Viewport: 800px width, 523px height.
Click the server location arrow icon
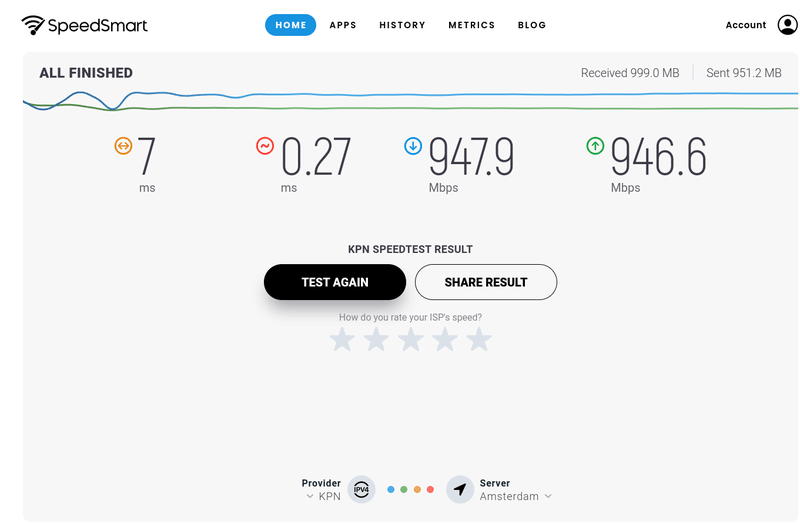[460, 490]
